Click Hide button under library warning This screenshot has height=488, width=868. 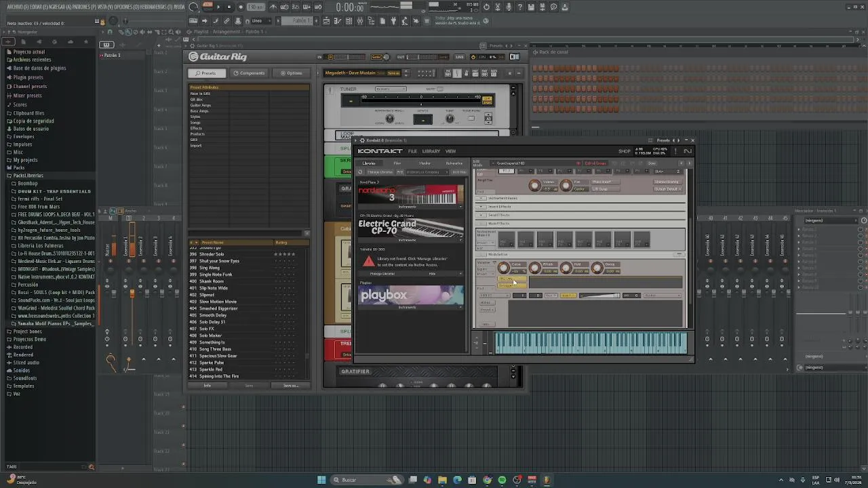[x=432, y=274]
